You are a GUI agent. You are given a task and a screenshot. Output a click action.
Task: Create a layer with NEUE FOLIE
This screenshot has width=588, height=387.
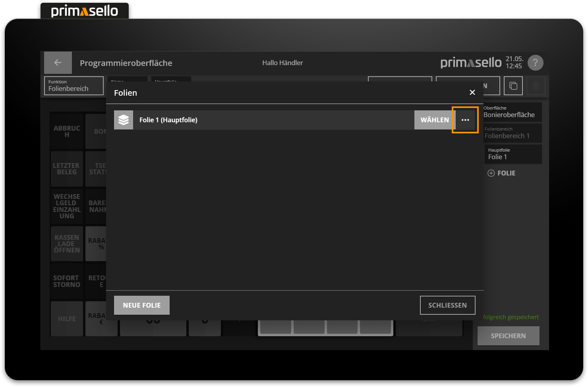[141, 305]
